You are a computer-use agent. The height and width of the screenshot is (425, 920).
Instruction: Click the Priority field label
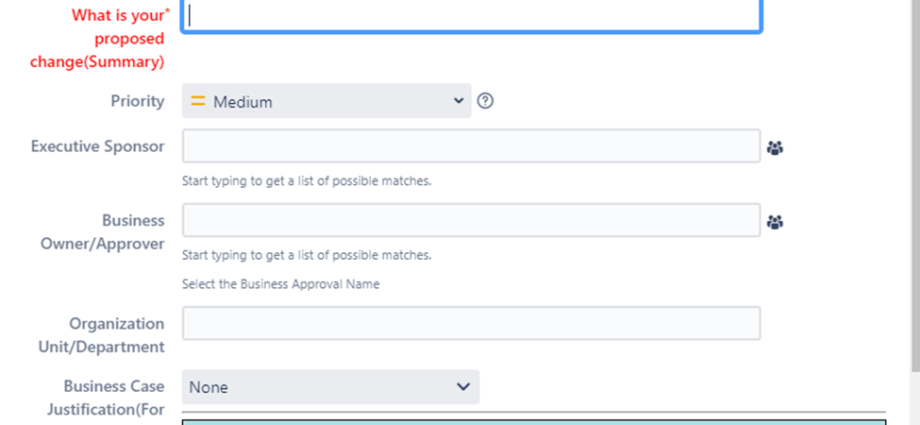click(x=138, y=101)
